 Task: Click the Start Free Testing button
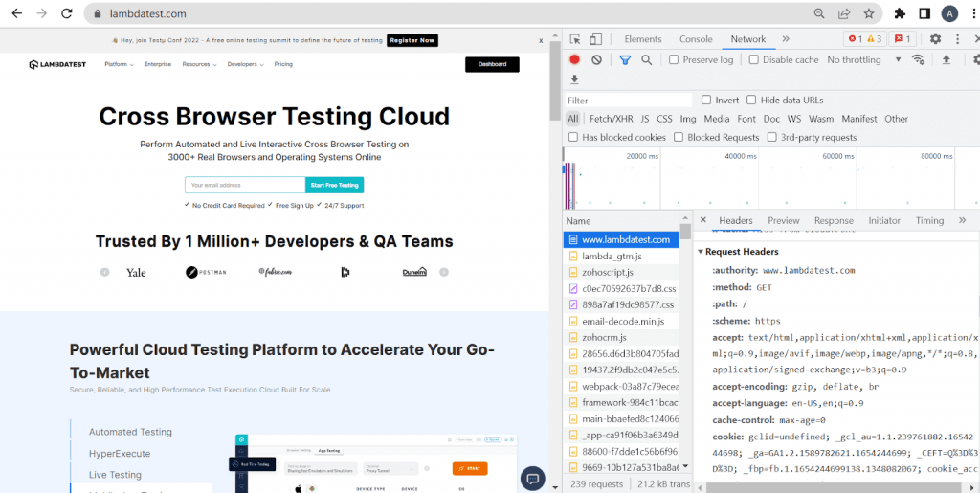tap(334, 185)
